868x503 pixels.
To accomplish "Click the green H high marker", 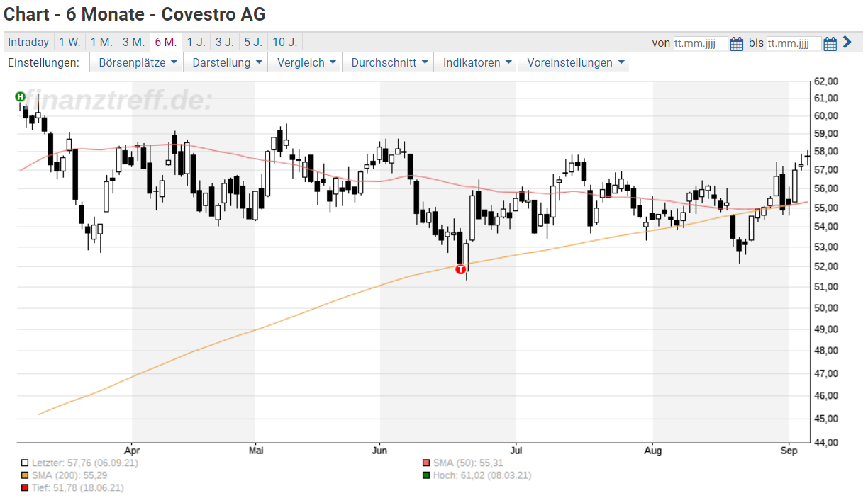I will click(20, 96).
